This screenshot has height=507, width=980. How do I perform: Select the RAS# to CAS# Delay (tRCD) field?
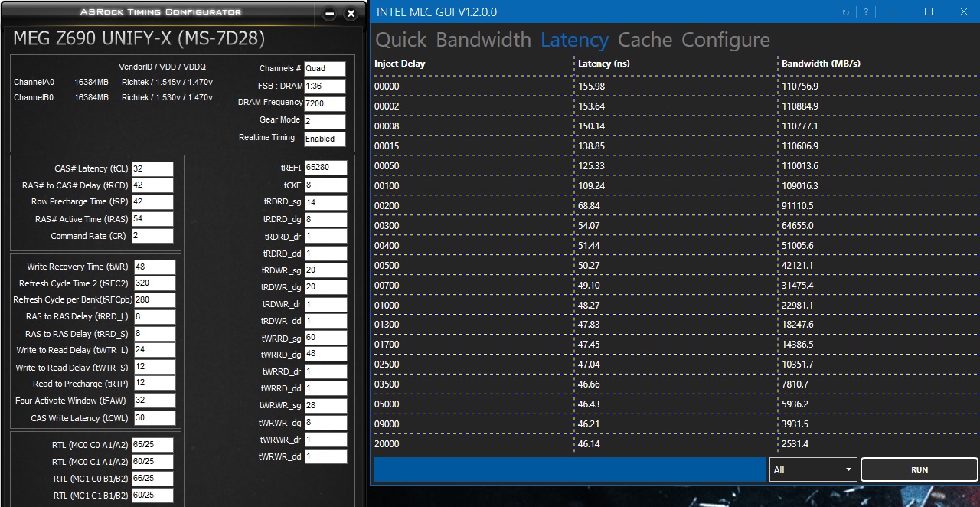(152, 186)
